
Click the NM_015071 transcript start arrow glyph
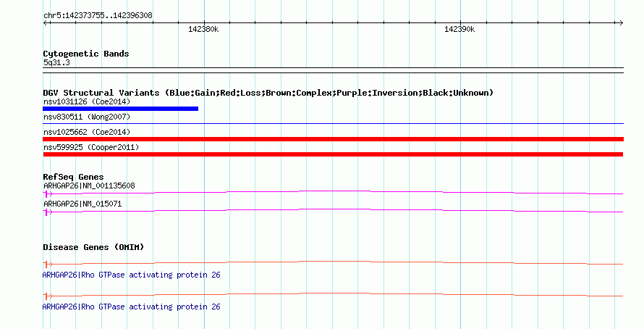[x=48, y=212]
